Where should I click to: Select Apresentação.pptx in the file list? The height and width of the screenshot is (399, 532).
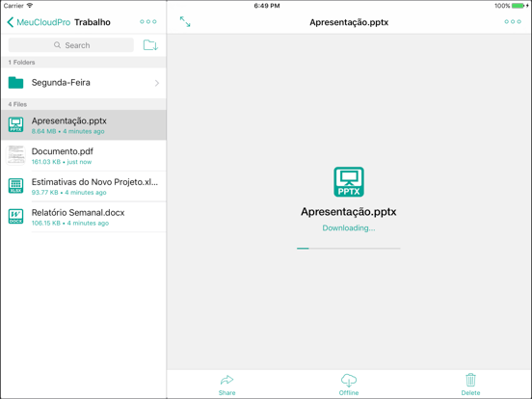pos(84,125)
